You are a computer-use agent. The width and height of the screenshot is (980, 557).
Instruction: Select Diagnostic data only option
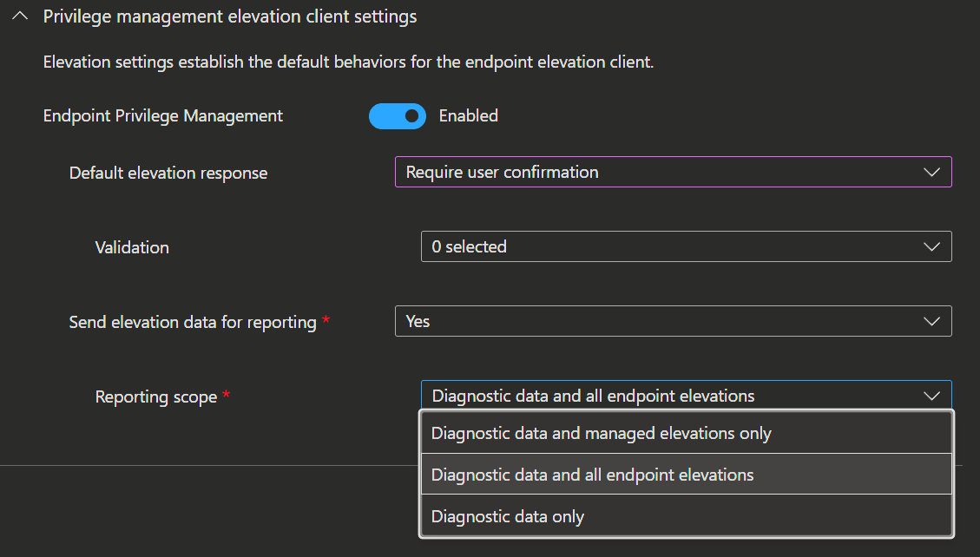click(x=687, y=516)
